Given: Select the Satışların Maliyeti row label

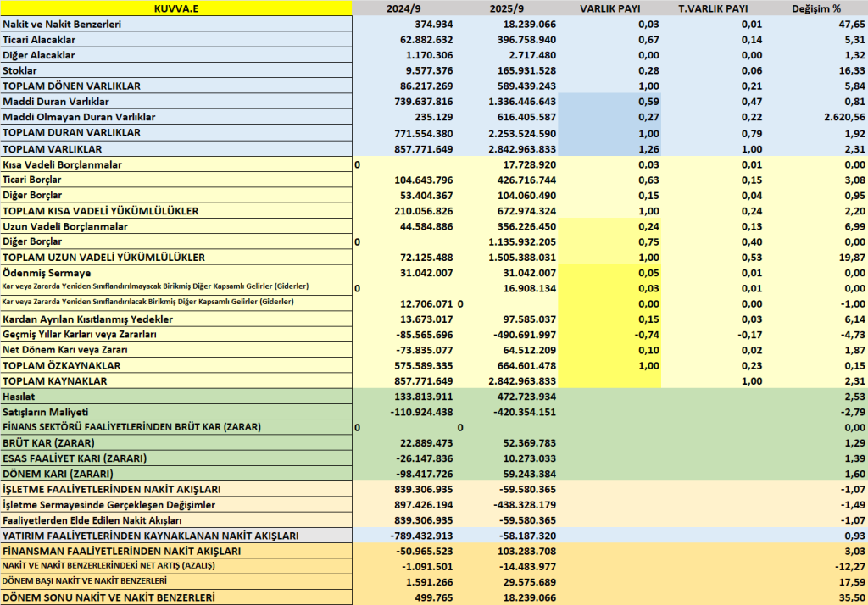Looking at the screenshot, I should pyautogui.click(x=46, y=413).
